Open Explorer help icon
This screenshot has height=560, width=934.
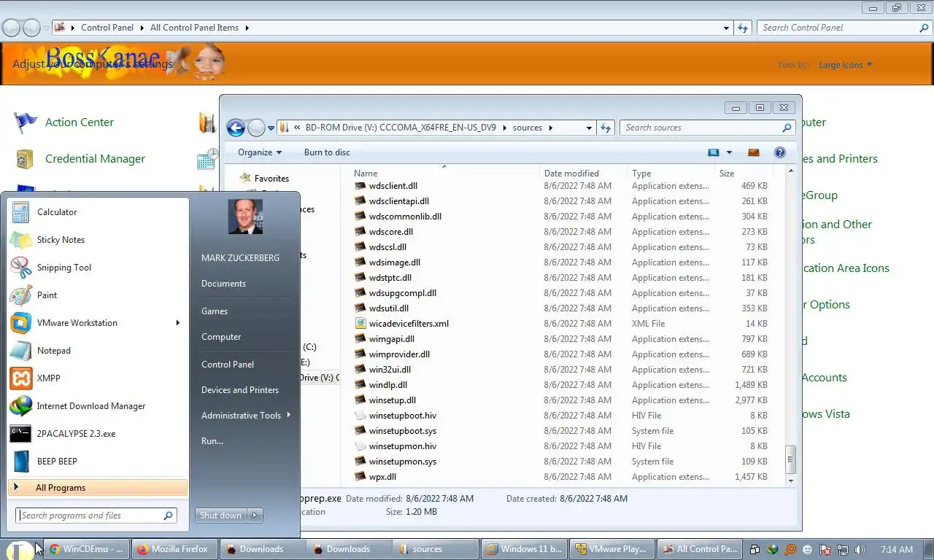(779, 152)
